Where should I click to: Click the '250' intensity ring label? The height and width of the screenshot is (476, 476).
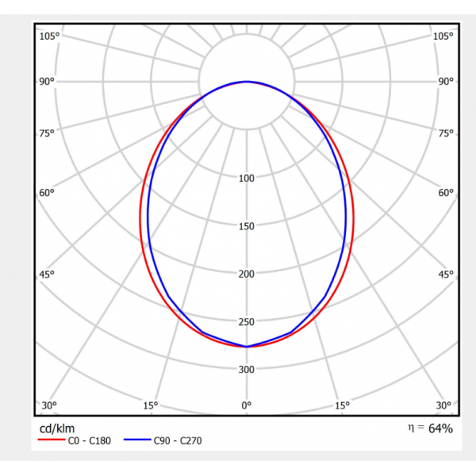[246, 322]
